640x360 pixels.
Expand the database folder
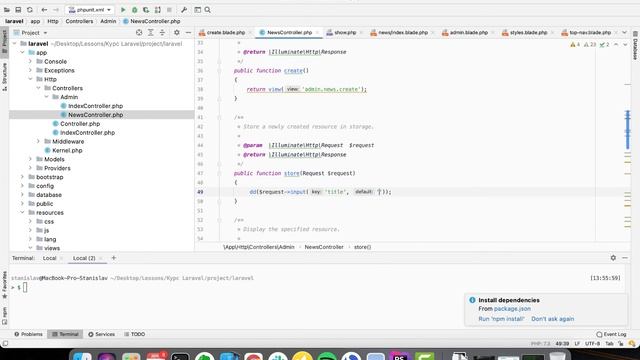(22, 195)
